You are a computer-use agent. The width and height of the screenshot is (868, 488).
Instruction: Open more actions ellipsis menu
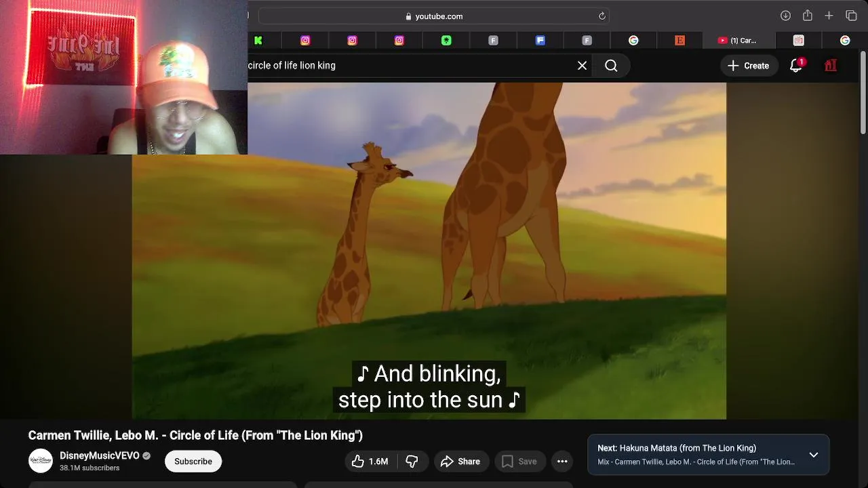click(562, 462)
